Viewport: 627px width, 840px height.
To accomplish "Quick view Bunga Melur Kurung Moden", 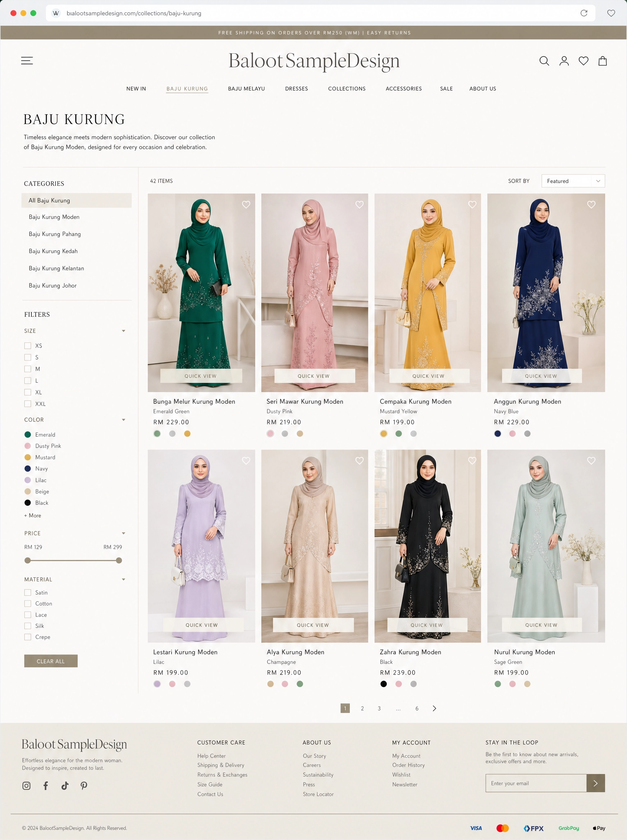I will 201,376.
